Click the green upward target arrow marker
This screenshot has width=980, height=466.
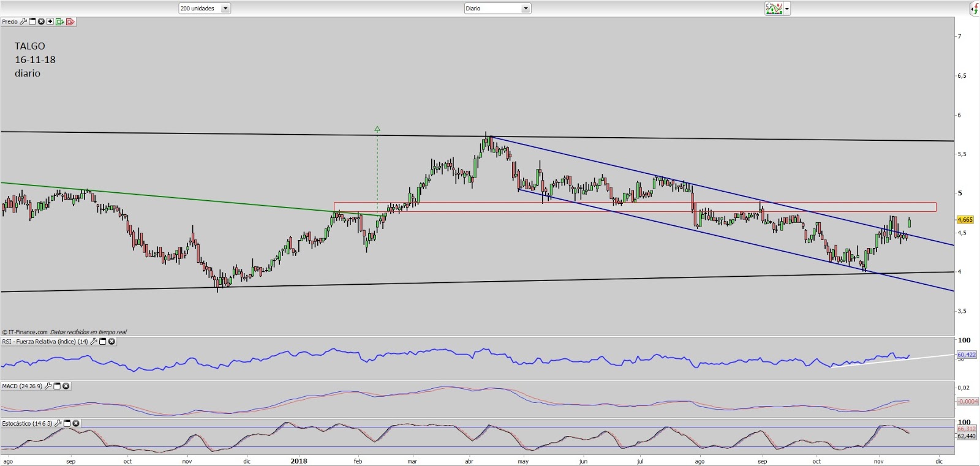(x=377, y=129)
